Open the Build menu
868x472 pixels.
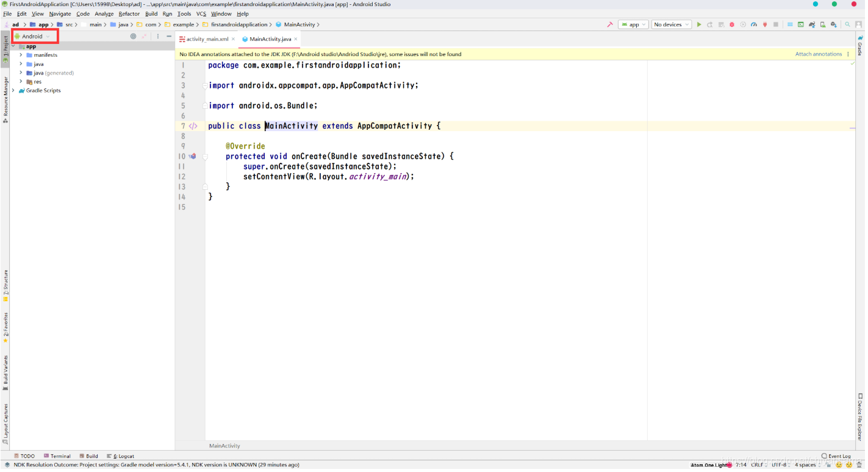[x=151, y=13]
